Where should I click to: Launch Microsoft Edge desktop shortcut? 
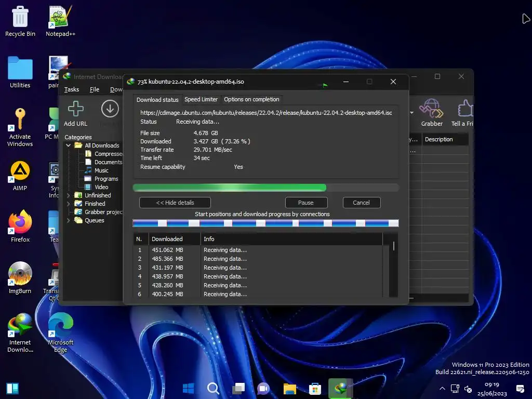60,333
